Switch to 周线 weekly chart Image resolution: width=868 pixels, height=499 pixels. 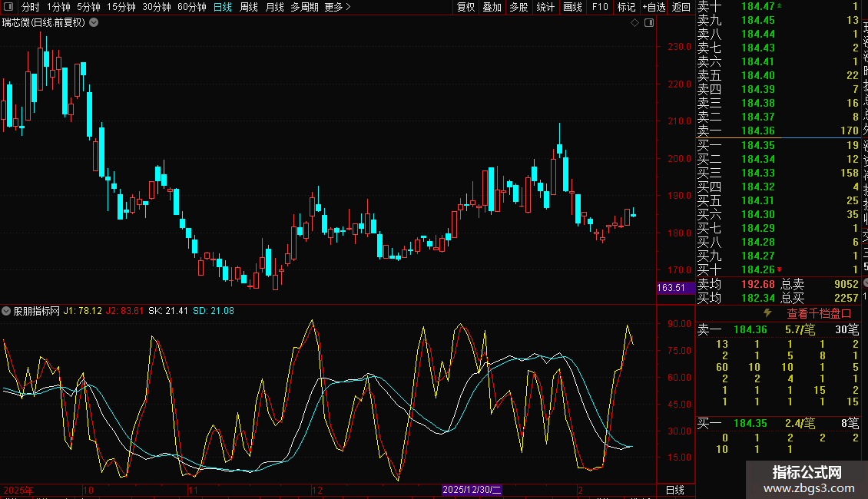(x=249, y=7)
